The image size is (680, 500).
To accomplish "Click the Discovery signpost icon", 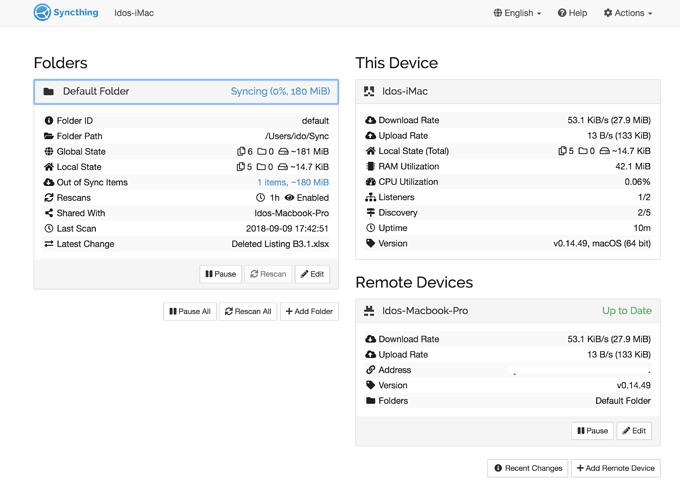I will coord(370,212).
